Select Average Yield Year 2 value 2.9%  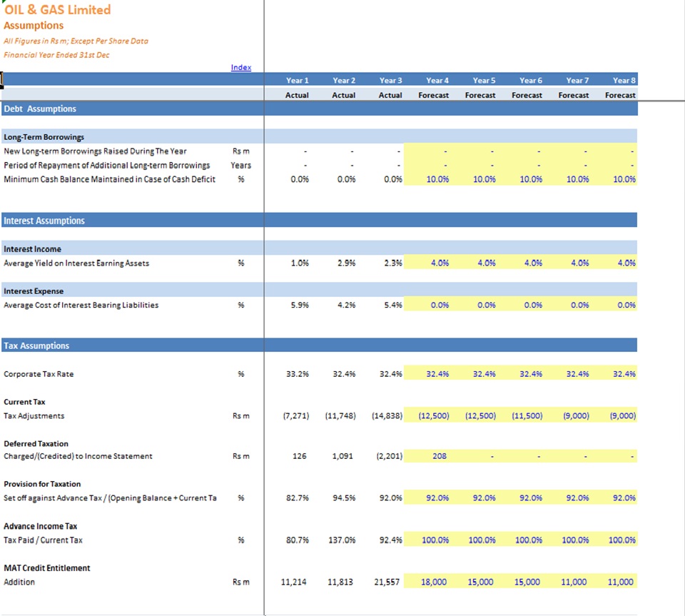point(347,263)
